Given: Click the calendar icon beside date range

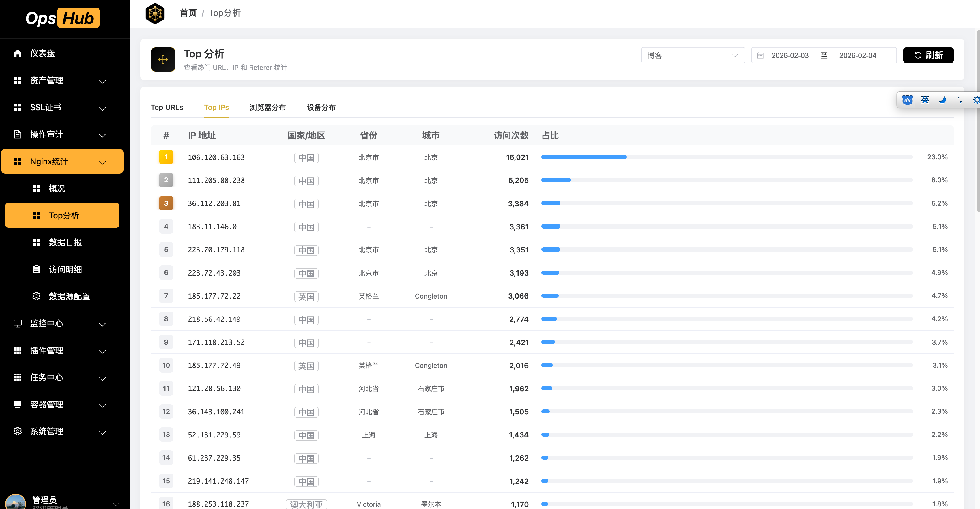Looking at the screenshot, I should 760,55.
